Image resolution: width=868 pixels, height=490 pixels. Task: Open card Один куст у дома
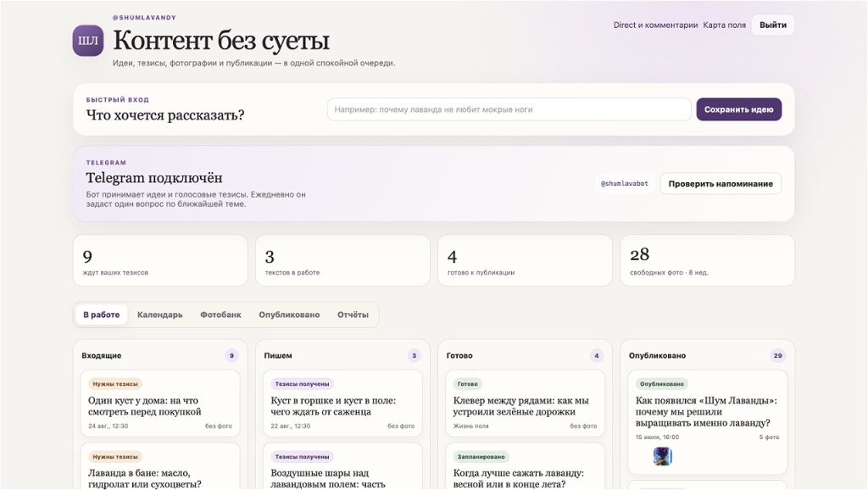pos(160,404)
